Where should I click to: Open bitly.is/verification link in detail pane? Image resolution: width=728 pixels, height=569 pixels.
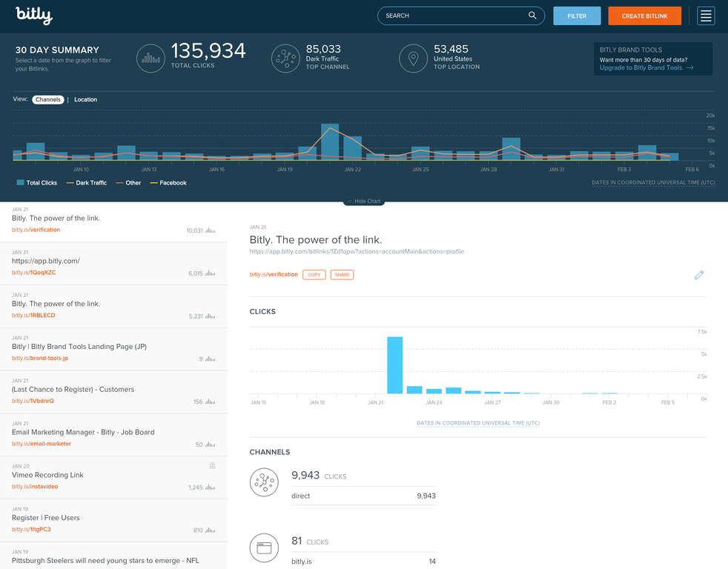click(274, 274)
